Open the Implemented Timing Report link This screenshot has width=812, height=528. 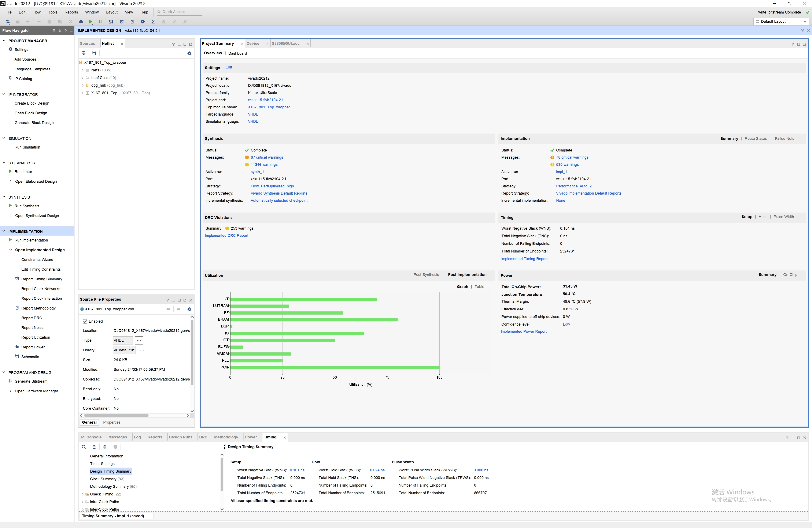(x=524, y=259)
